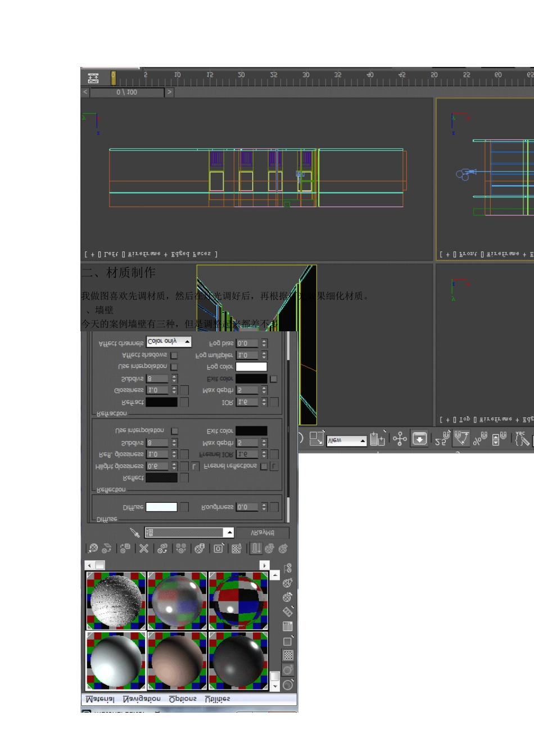Click VRayMtl material type button
Viewport: 534px width, 756px height.
click(x=263, y=532)
